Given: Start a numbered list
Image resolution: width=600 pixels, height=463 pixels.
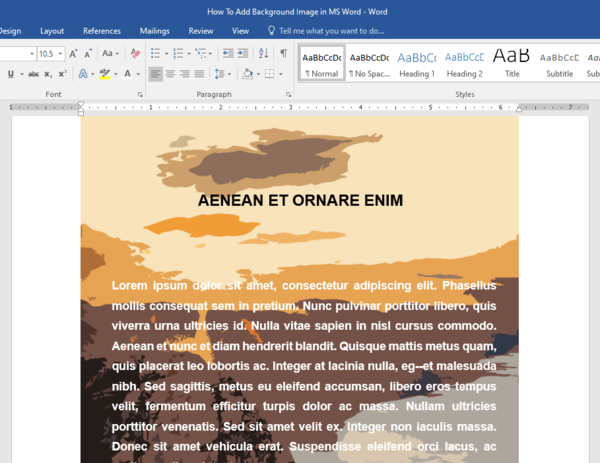Looking at the screenshot, I should pos(178,53).
